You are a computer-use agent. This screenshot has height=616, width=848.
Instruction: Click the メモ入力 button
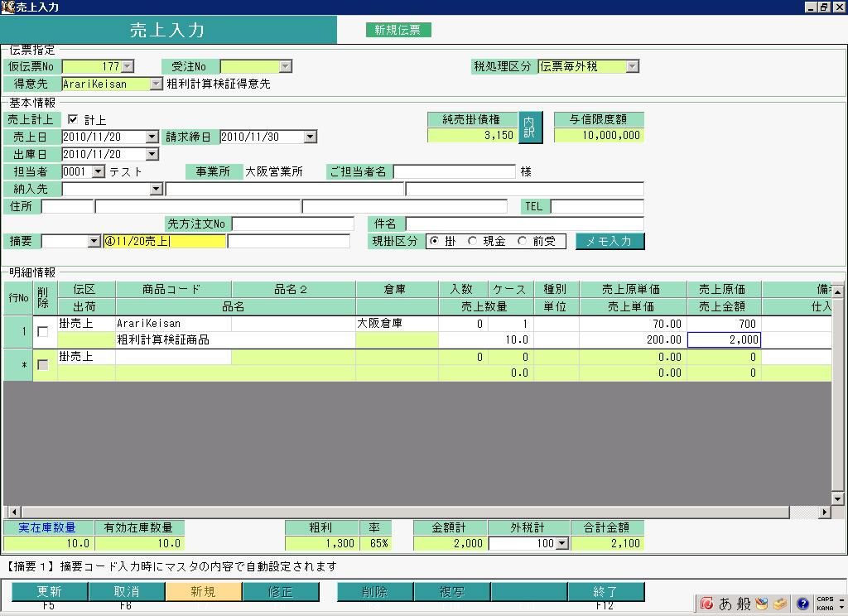click(610, 241)
